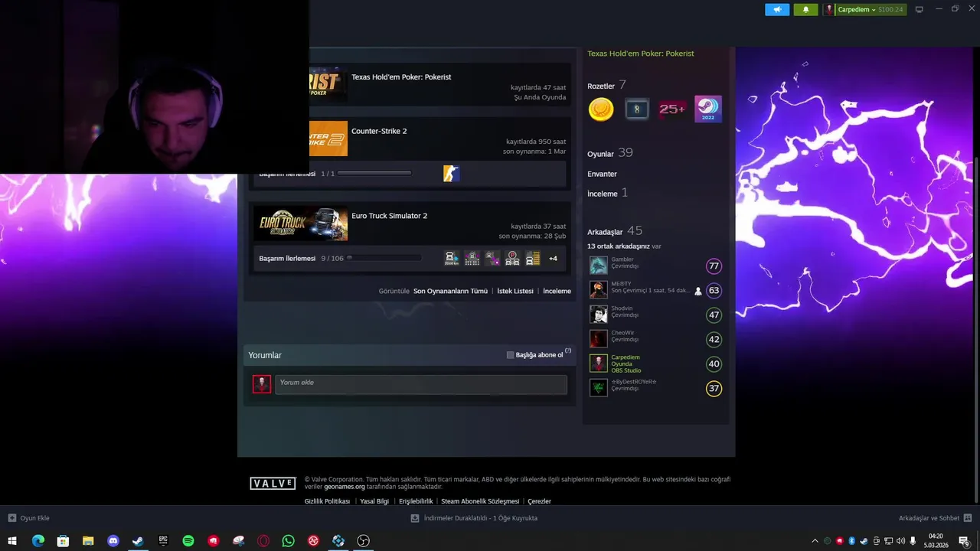Switch to OBS Studio in taskbar
This screenshot has height=551, width=980.
point(364,541)
